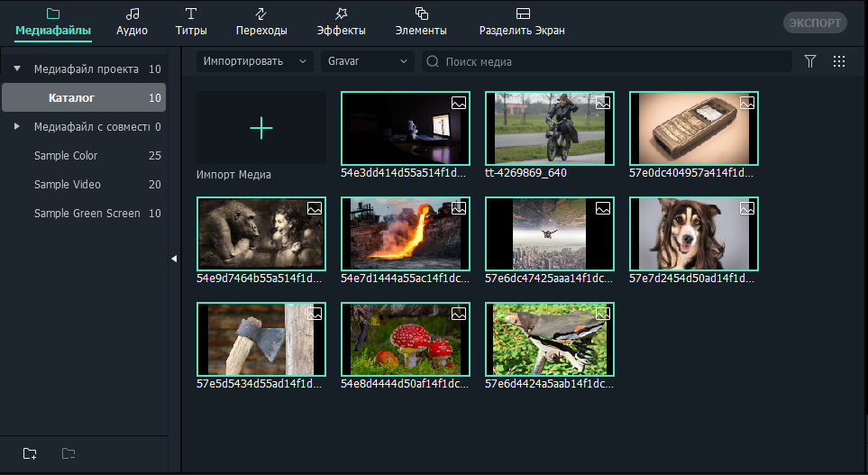868x475 pixels.
Task: Select the Медиафайл с совместным доступом row
Action: 84,127
